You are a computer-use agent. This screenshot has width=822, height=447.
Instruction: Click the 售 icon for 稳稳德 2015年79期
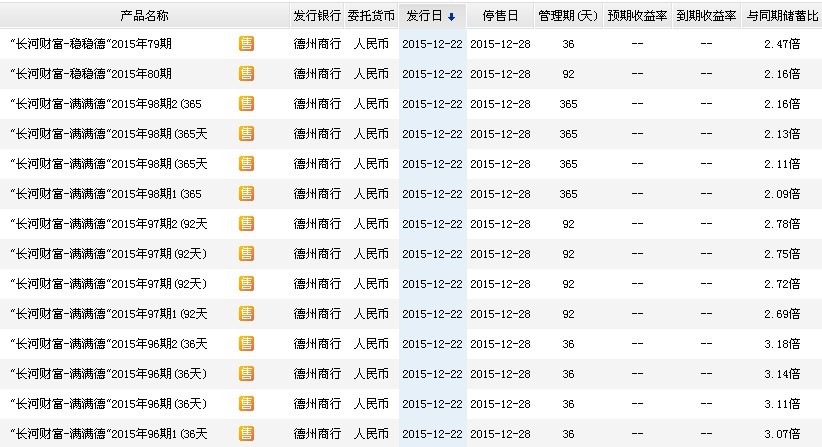click(x=246, y=43)
